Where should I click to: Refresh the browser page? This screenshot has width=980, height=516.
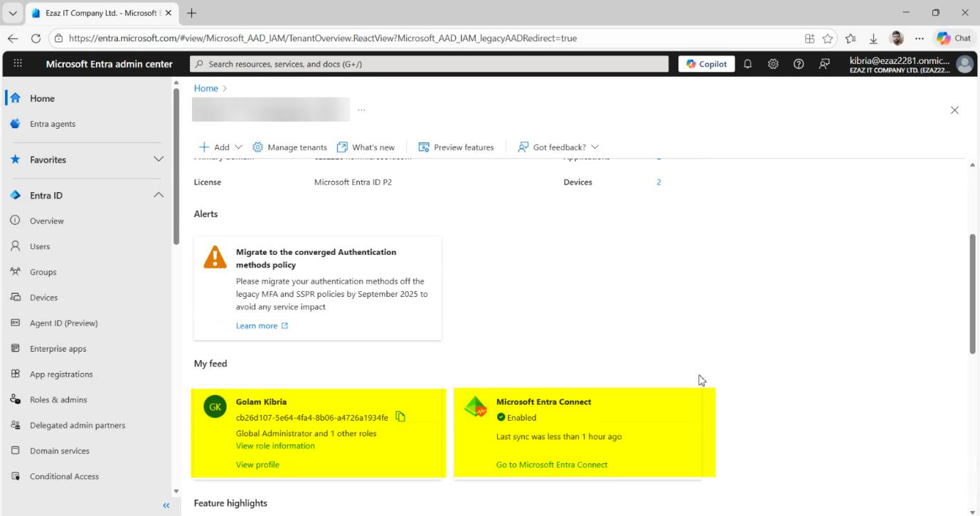(x=36, y=38)
